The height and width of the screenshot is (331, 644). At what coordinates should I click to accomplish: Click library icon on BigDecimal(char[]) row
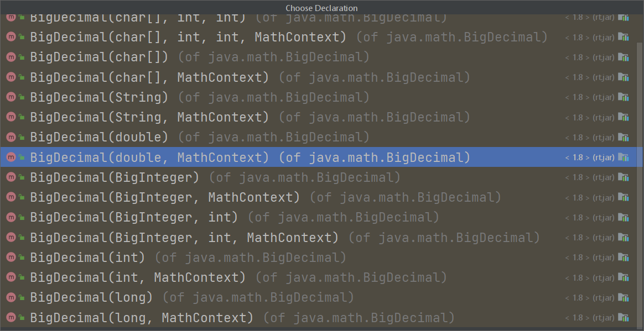pos(624,57)
